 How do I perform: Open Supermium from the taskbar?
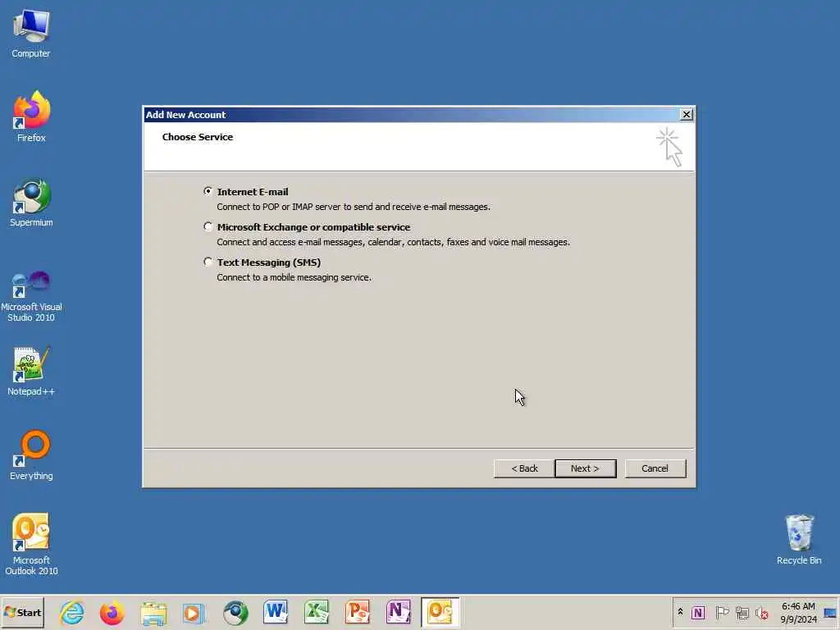pyautogui.click(x=235, y=612)
